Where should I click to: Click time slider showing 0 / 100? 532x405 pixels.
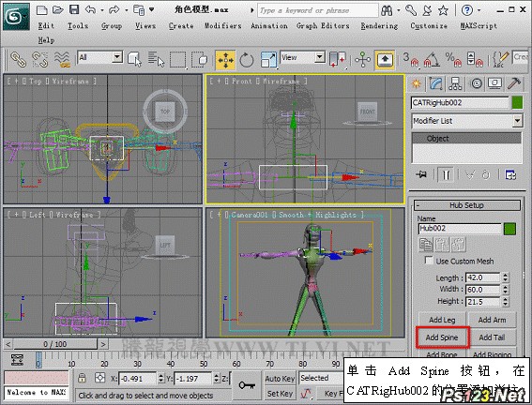pyautogui.click(x=55, y=344)
